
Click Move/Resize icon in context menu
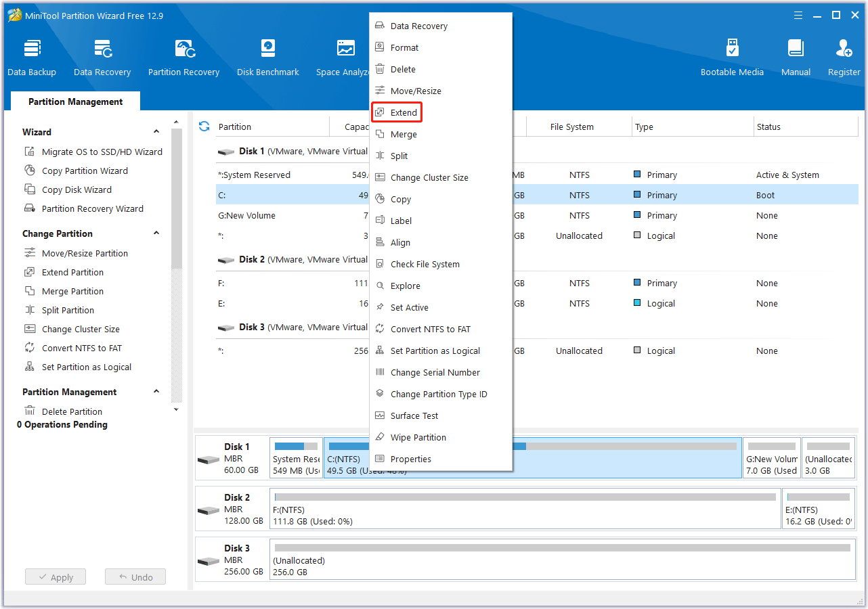(380, 91)
